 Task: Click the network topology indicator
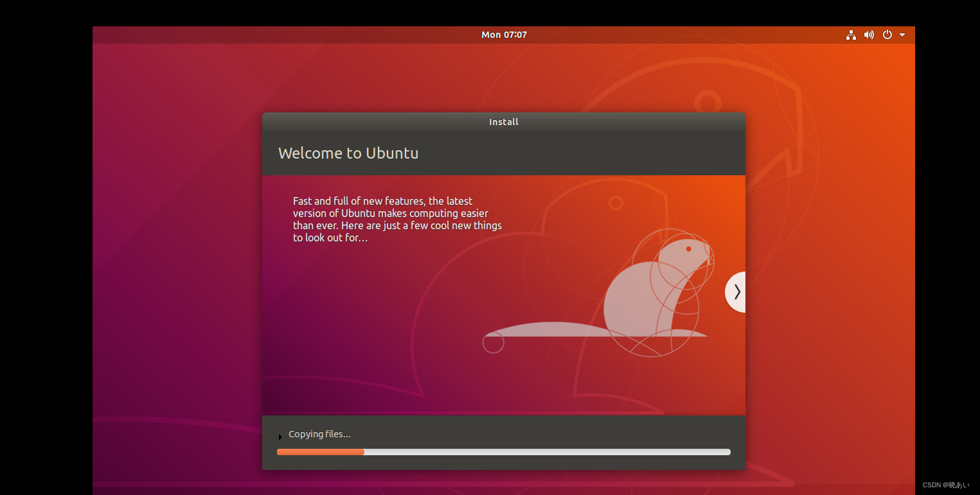coord(851,35)
